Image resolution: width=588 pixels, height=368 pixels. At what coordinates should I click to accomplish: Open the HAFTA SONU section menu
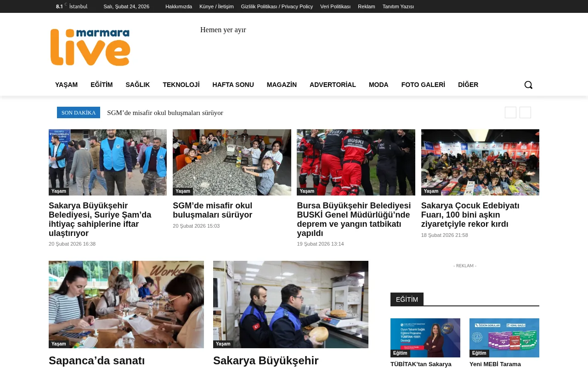pyautogui.click(x=233, y=85)
